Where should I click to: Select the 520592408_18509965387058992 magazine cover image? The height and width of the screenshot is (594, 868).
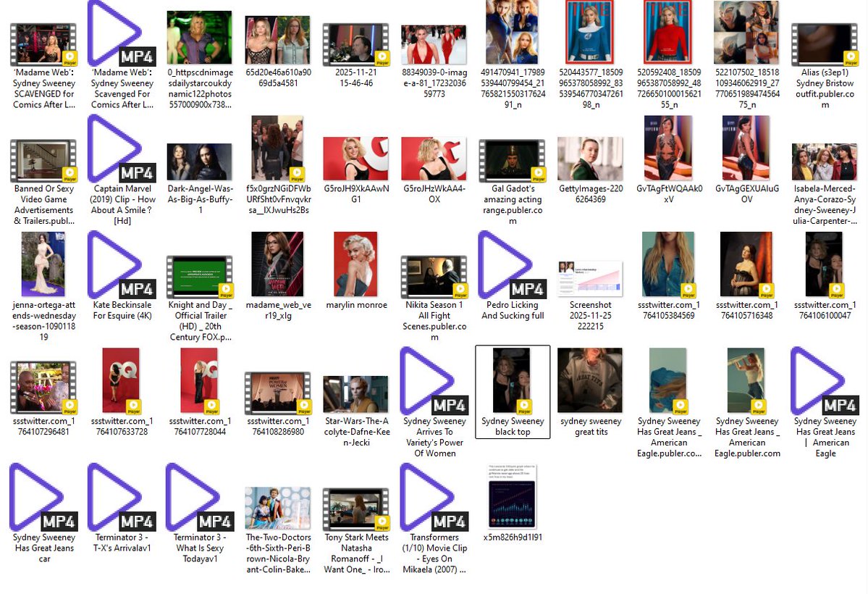[669, 32]
